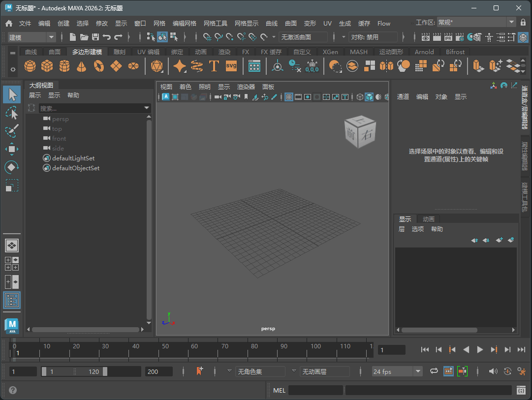Viewport: 532px width, 400px height.
Task: Activate the Rotate tool in the toolbox
Action: coord(12,167)
